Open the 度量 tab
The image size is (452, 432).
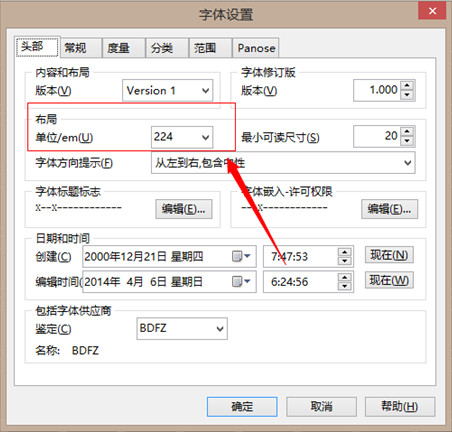(x=124, y=48)
